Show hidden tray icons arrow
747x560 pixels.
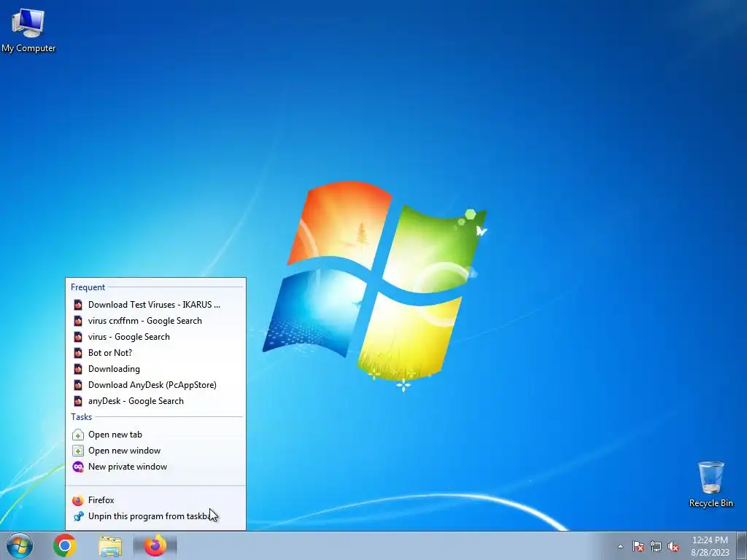(x=620, y=546)
